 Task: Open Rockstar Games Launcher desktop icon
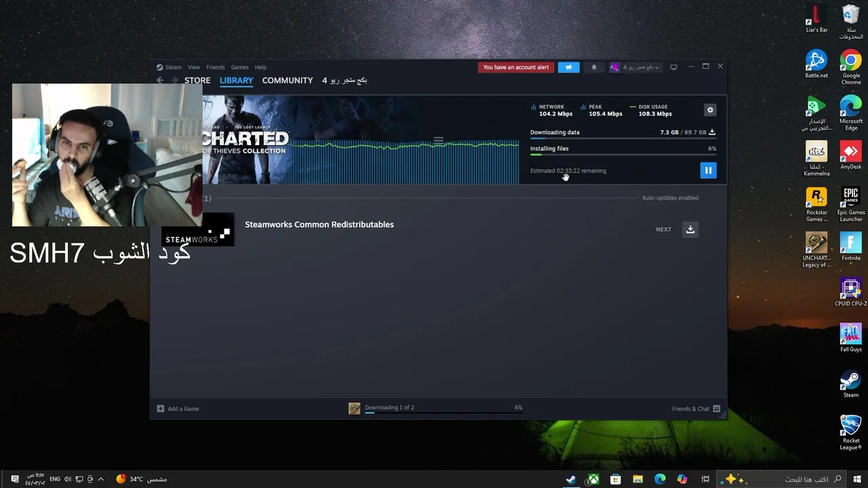click(816, 204)
